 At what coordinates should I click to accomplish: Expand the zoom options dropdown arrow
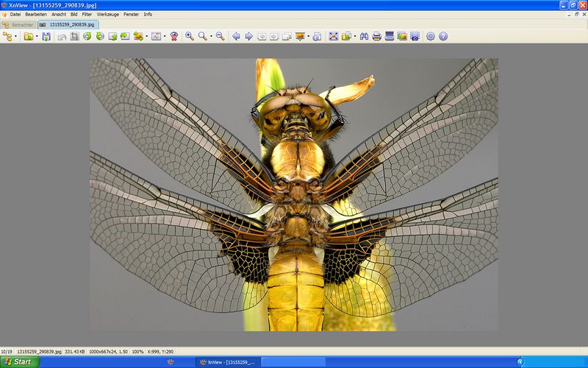210,36
